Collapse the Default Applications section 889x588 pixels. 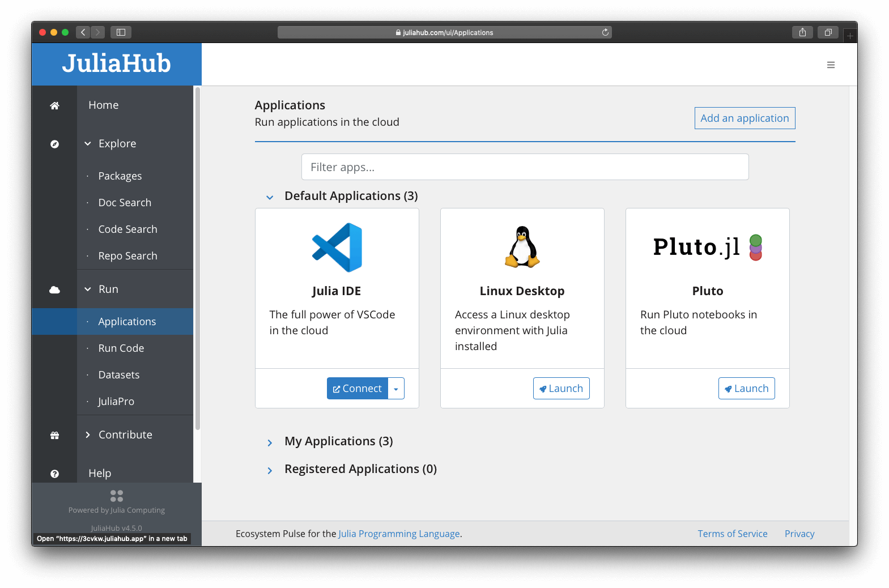click(270, 197)
